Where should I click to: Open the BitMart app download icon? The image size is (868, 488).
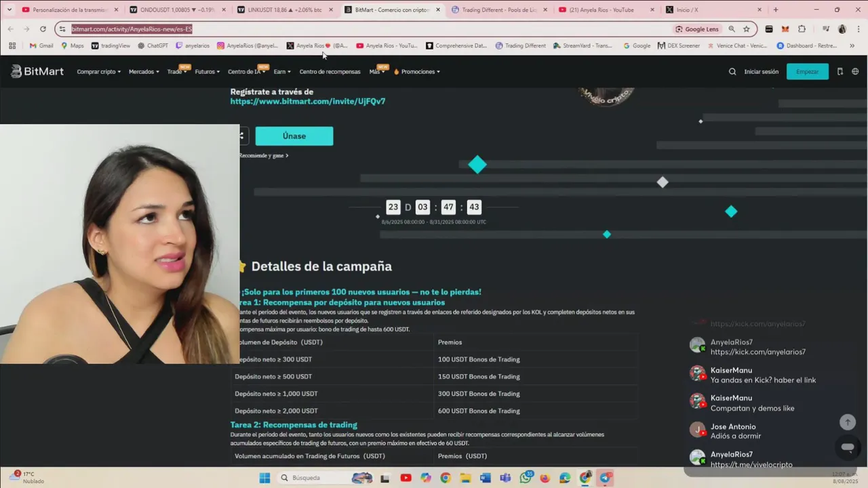[840, 72]
